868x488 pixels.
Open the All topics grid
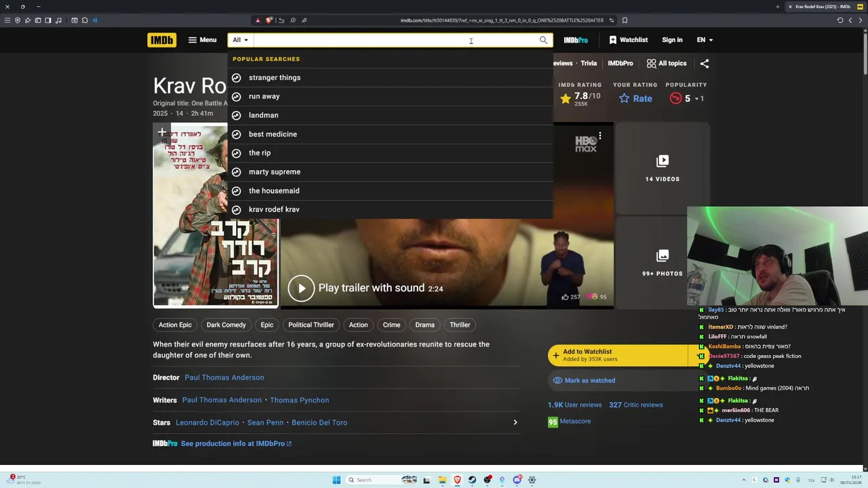pos(667,63)
